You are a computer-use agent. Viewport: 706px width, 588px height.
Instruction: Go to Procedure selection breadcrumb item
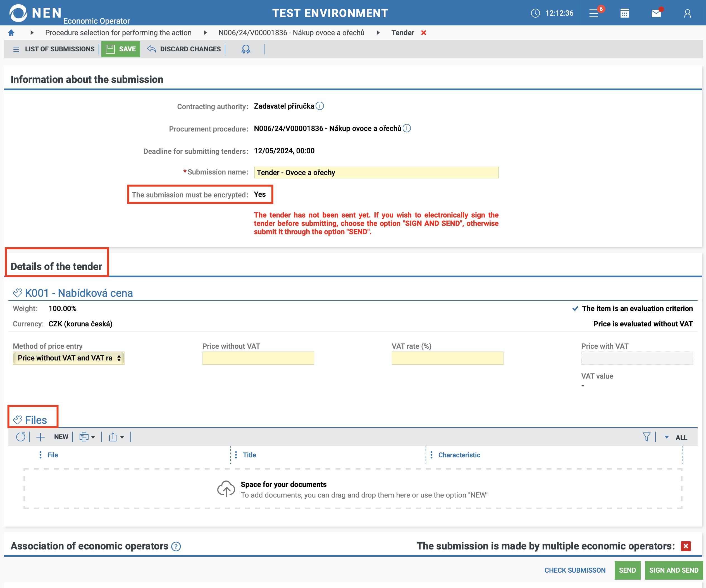pyautogui.click(x=118, y=33)
